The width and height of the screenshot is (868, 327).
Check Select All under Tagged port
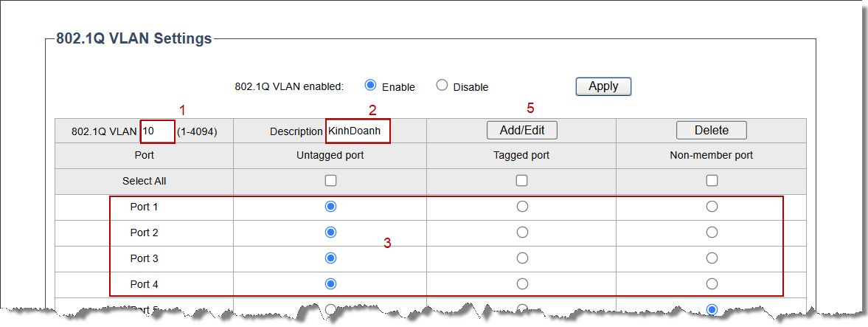coord(521,181)
